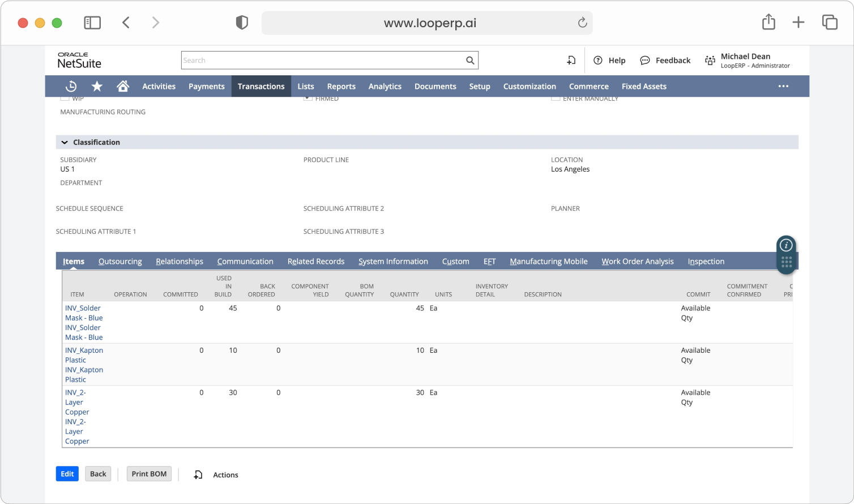This screenshot has height=504, width=854.
Task: Click the floating info circle icon
Action: coord(786,245)
